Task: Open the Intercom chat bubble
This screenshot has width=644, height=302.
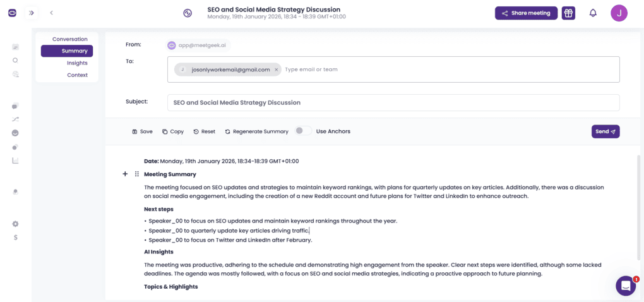Action: pyautogui.click(x=625, y=286)
